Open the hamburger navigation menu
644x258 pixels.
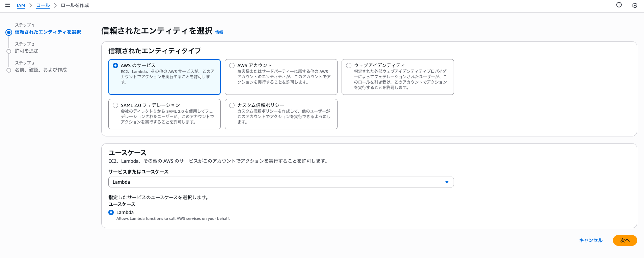8,5
